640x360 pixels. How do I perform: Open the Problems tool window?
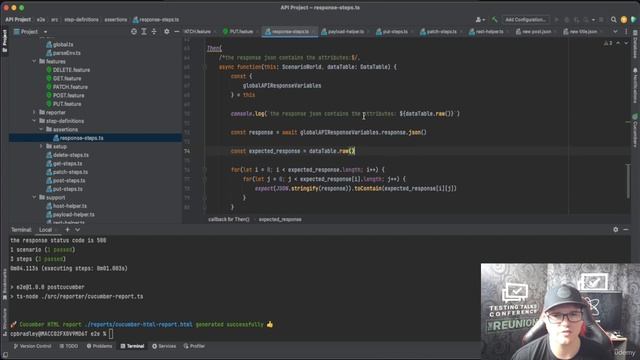99,346
